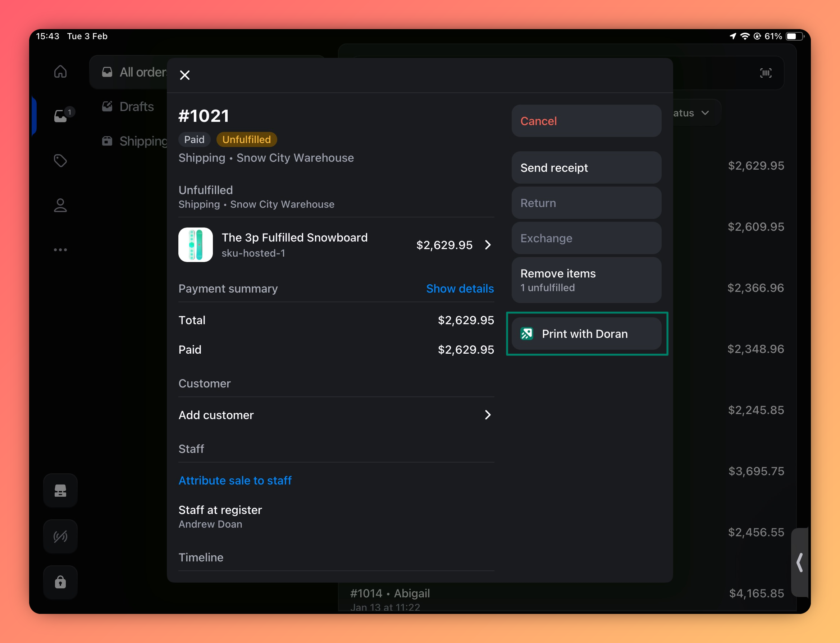Lock the POS with lock icon
The height and width of the screenshot is (643, 840).
(60, 582)
